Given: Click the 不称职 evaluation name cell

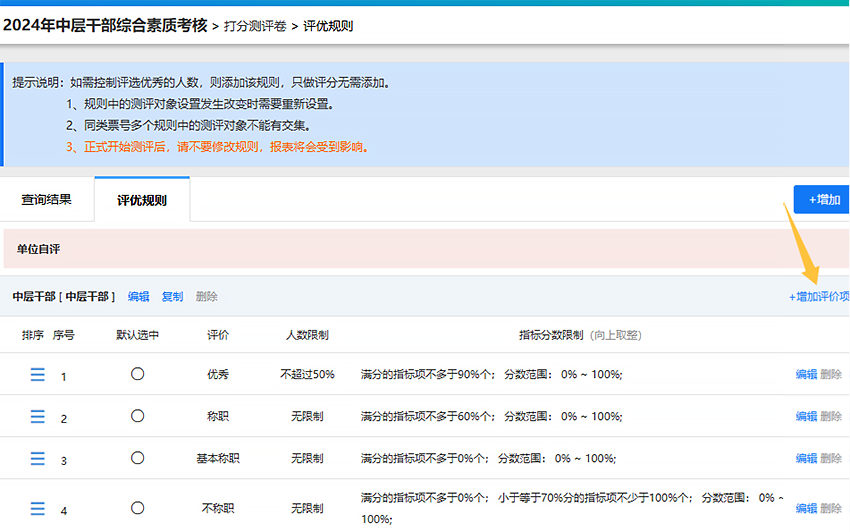Looking at the screenshot, I should [218, 509].
